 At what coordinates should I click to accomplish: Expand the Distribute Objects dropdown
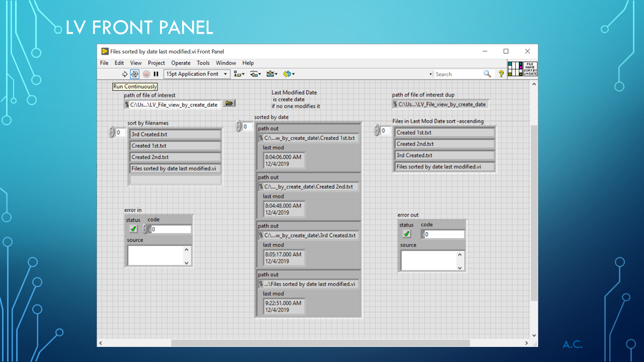point(256,74)
